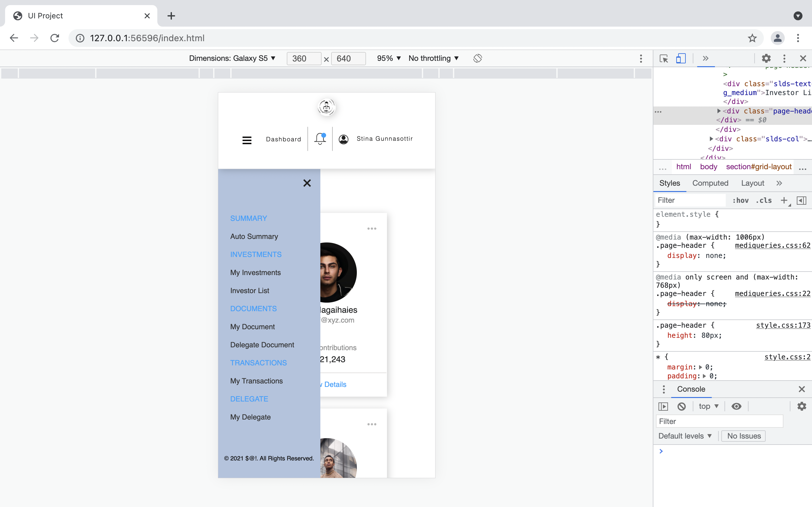
Task: Open the No throttling dropdown
Action: point(434,58)
